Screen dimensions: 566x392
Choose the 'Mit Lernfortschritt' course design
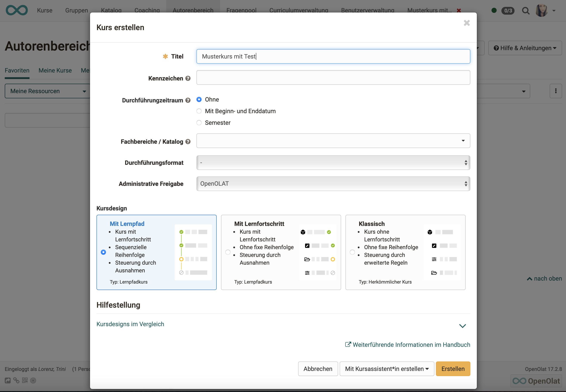[228, 252]
